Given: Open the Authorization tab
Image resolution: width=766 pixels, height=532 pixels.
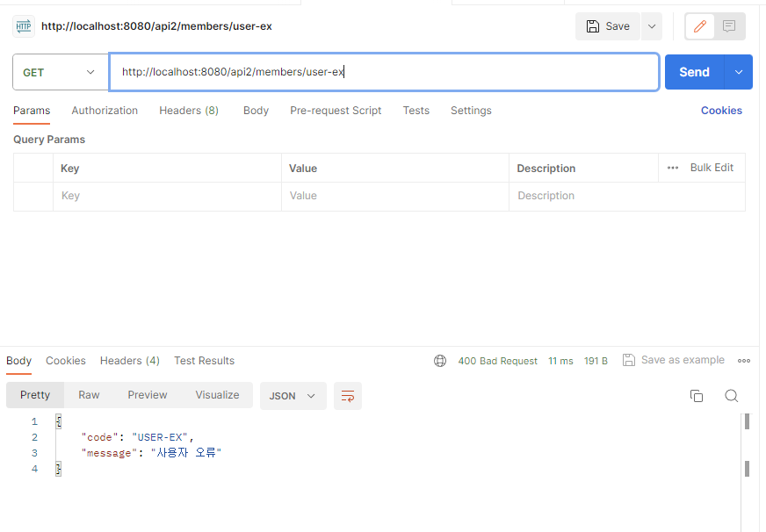Looking at the screenshot, I should pos(105,111).
